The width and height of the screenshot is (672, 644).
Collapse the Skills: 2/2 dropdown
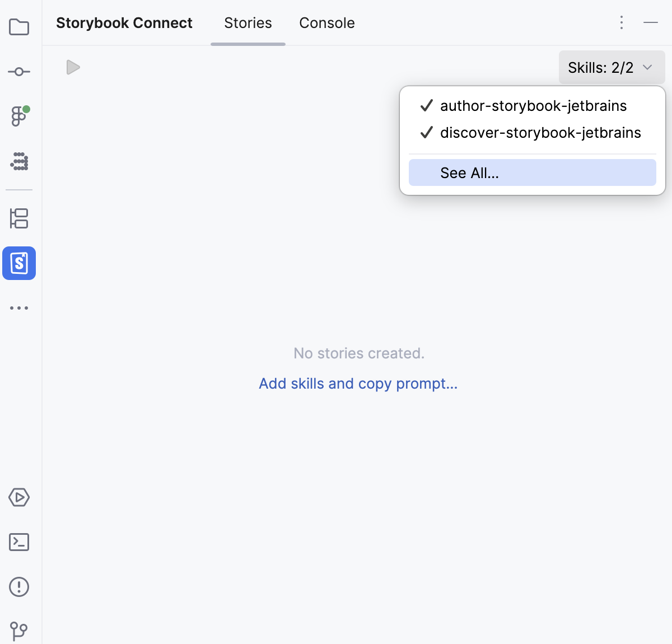pos(612,68)
